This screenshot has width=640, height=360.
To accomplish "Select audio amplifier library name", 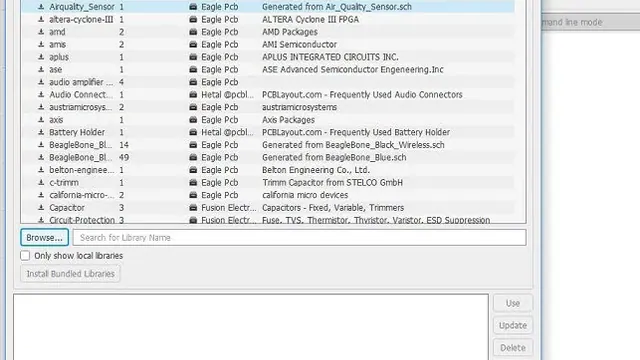I will click(x=81, y=82).
